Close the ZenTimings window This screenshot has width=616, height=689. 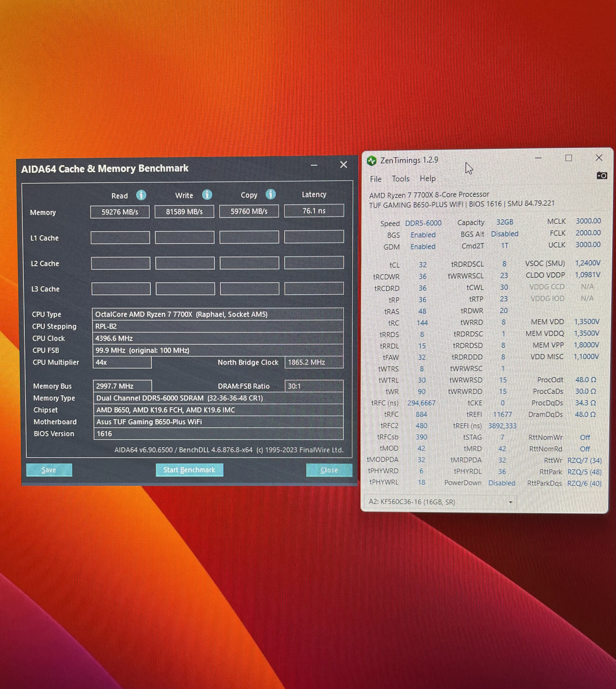tap(599, 158)
